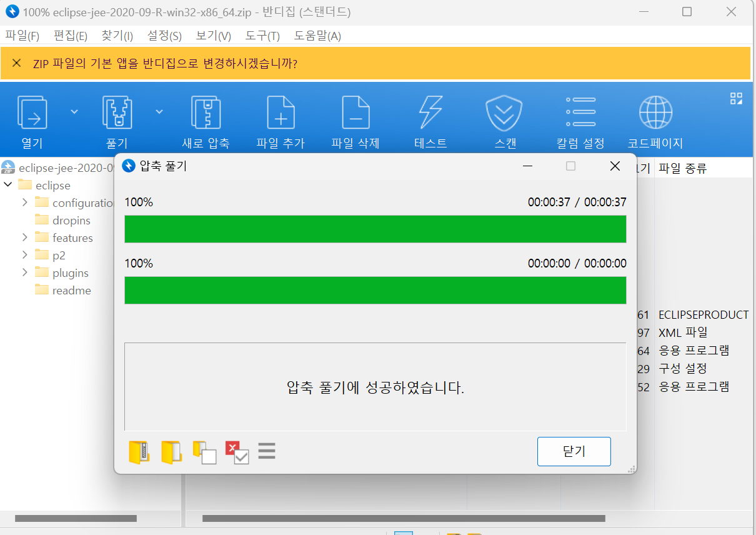Open dropdown arrow next to 열기
The width and height of the screenshot is (756, 535).
tap(74, 111)
